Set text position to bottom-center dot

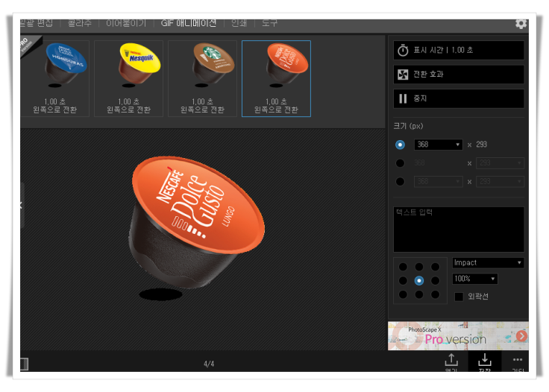point(419,294)
